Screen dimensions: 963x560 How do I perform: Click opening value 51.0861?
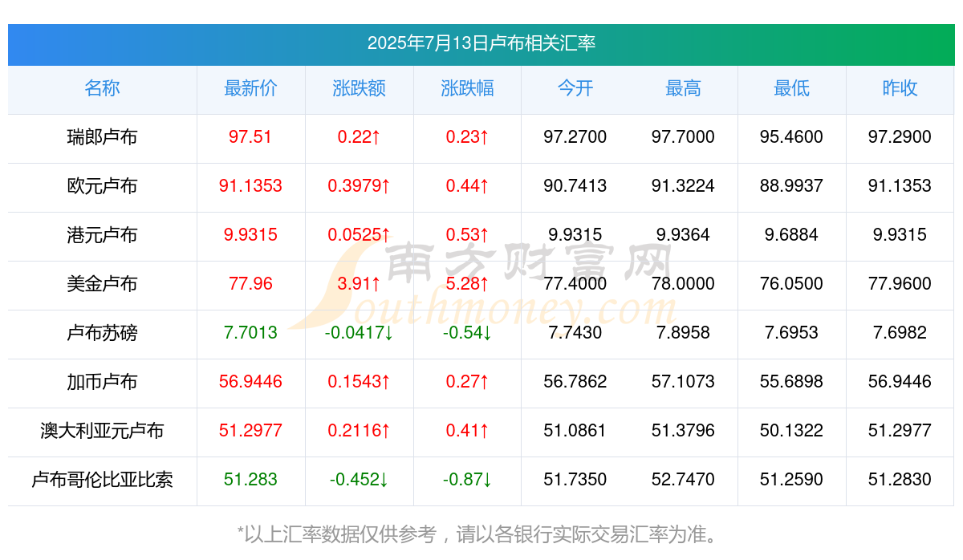pos(575,431)
